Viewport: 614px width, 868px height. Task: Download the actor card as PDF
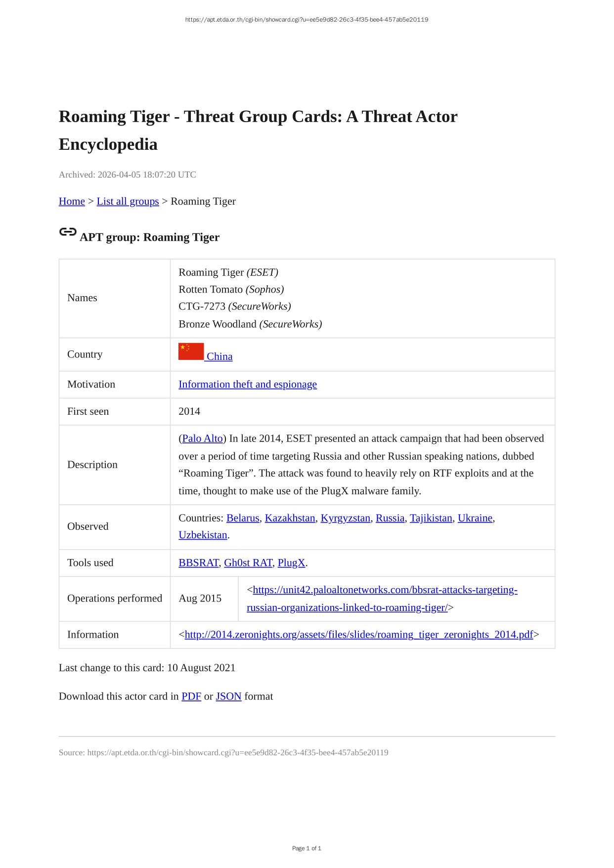point(191,696)
